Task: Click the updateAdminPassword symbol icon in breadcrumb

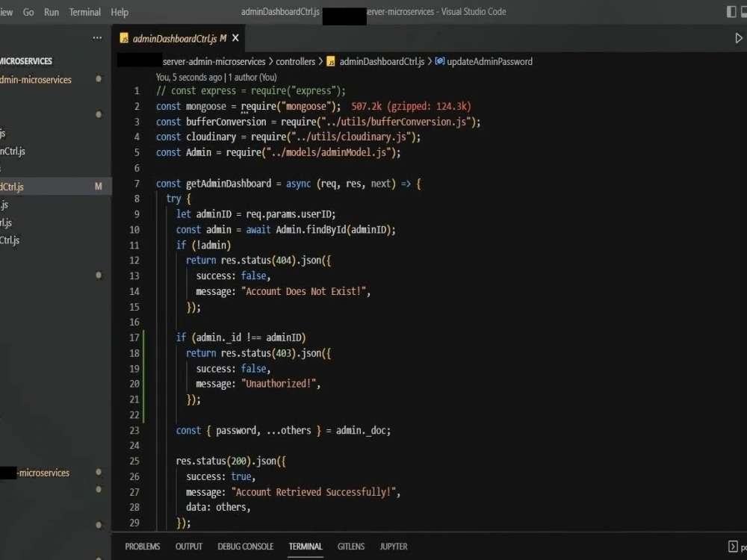Action: (440, 61)
